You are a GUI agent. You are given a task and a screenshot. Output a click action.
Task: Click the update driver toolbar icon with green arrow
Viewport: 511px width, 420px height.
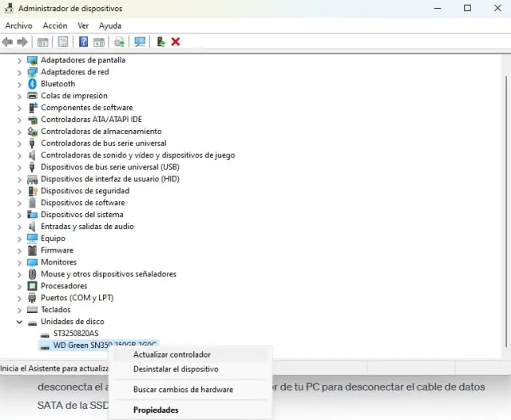tap(160, 42)
